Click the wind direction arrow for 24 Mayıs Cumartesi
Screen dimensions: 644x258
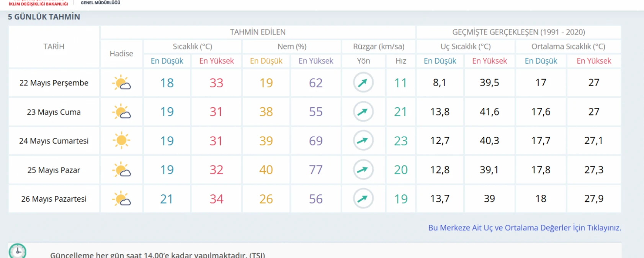pyautogui.click(x=363, y=141)
